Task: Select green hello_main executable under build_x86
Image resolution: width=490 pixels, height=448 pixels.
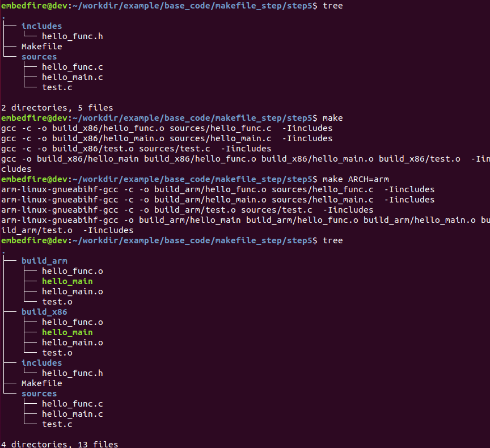Action: point(67,332)
